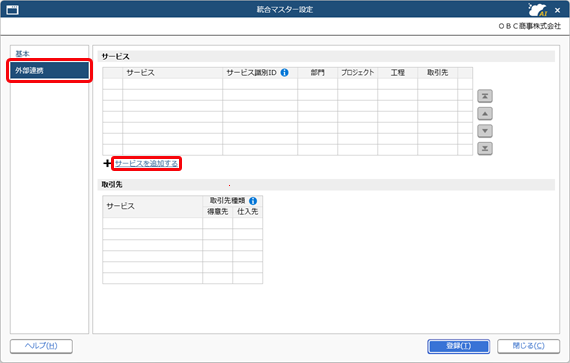The width and height of the screenshot is (570, 363).
Task: Open the AI assistant cloud icon
Action: (538, 10)
